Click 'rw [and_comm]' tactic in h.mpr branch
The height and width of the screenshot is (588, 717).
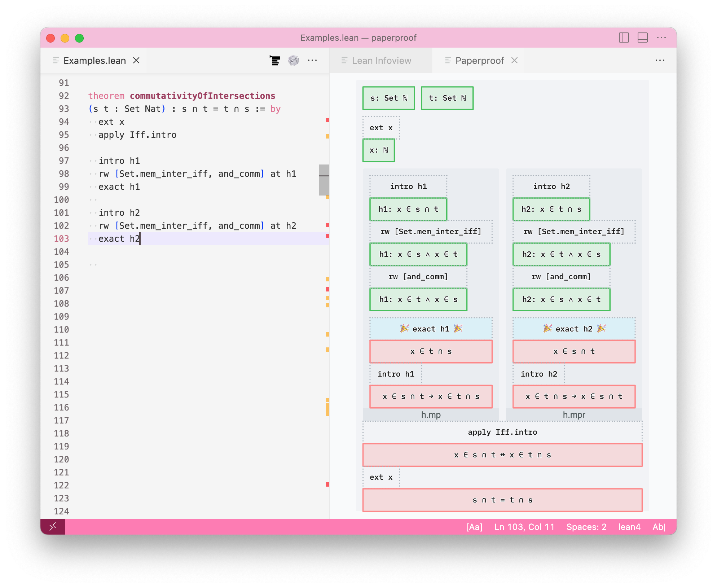click(562, 277)
